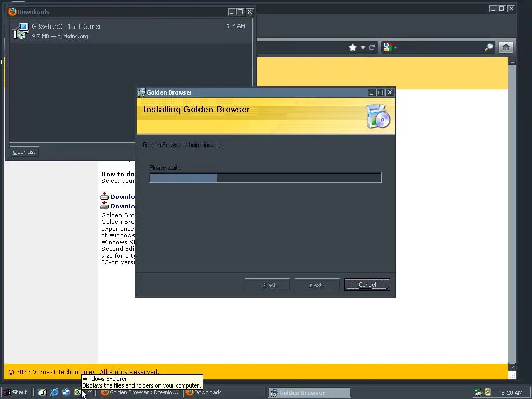Click the 5:19 AM download timestamp

[x=235, y=26]
